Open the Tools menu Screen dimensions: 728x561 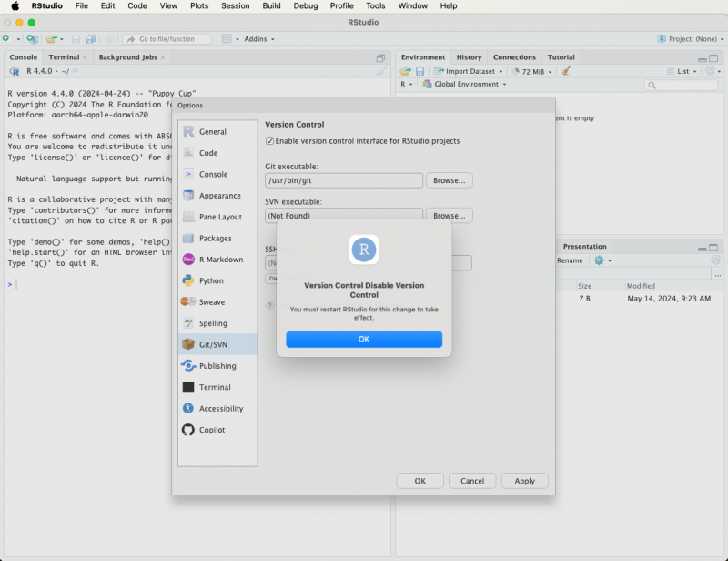click(x=375, y=6)
